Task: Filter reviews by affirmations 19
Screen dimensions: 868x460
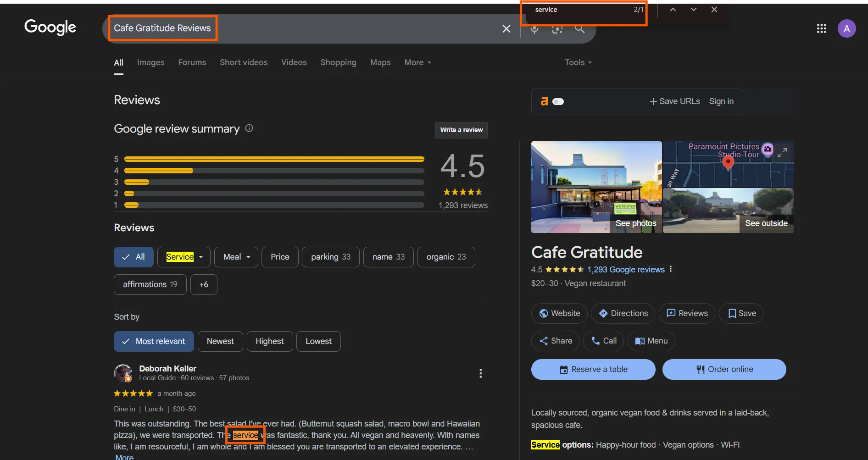Action: coord(150,284)
